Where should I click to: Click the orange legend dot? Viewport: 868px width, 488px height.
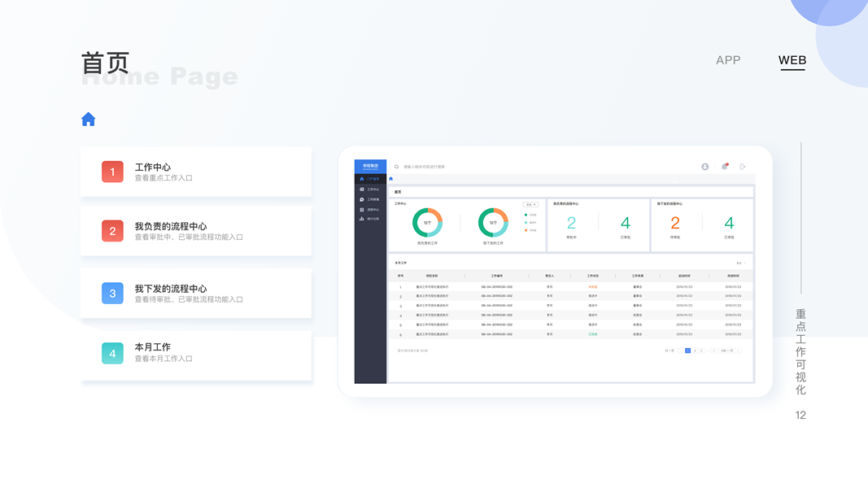526,230
